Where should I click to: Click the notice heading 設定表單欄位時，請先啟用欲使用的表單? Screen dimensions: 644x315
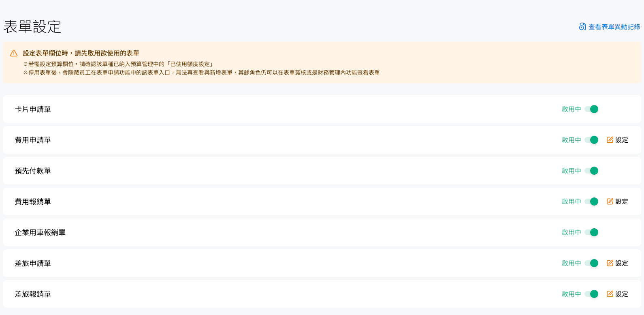(81, 53)
